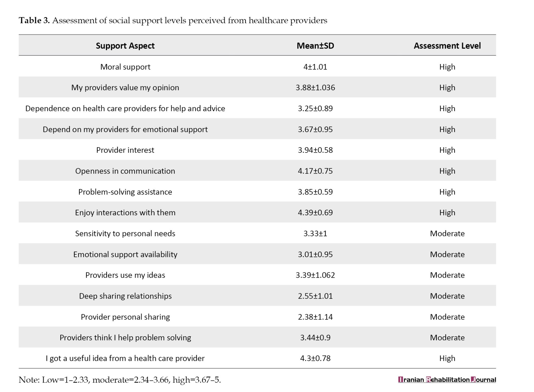Image resolution: width=534 pixels, height=392 pixels.
Task: Click the Assessment Level column header
Action: 447,46
